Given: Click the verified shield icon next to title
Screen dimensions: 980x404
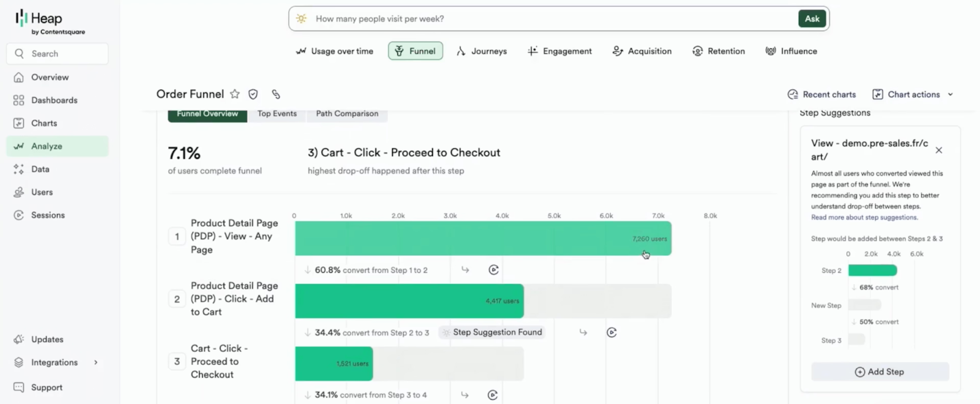Looking at the screenshot, I should pos(253,94).
